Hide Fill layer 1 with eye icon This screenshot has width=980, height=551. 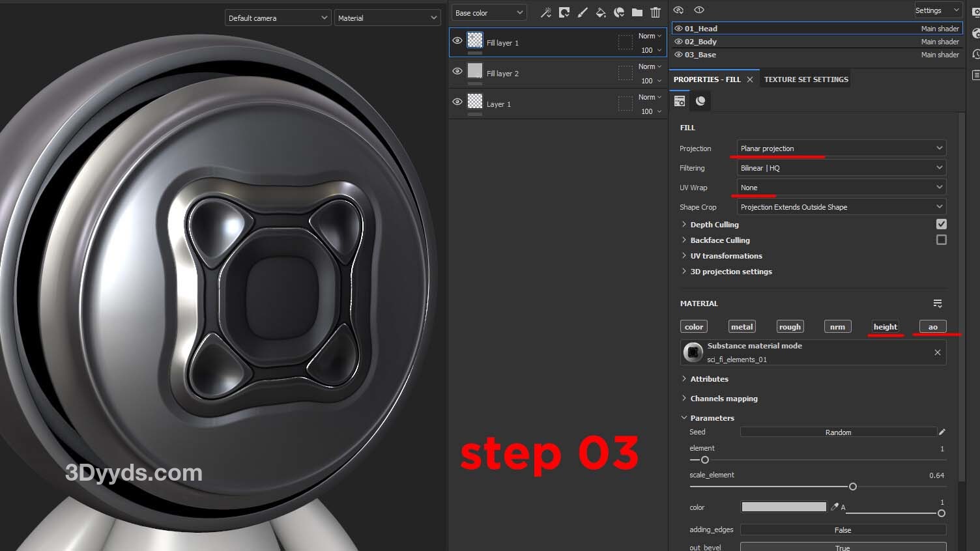coord(457,40)
